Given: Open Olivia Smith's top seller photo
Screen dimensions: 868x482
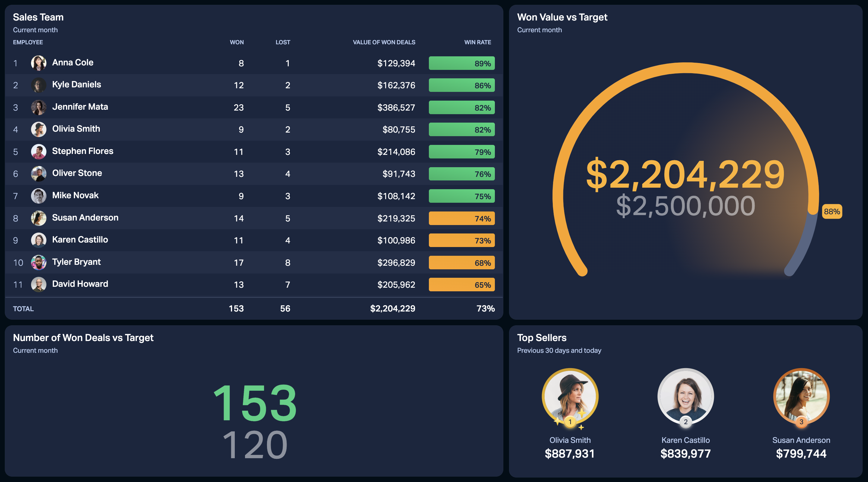Looking at the screenshot, I should pos(570,396).
